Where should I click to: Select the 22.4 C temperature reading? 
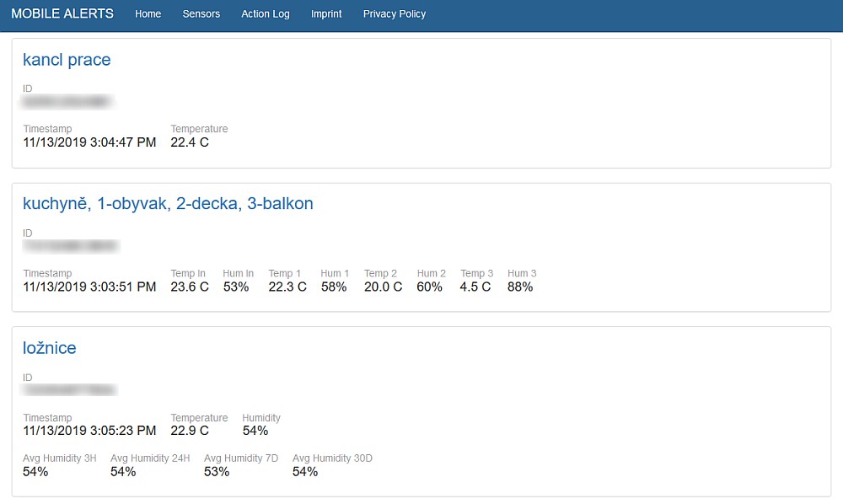[x=191, y=142]
